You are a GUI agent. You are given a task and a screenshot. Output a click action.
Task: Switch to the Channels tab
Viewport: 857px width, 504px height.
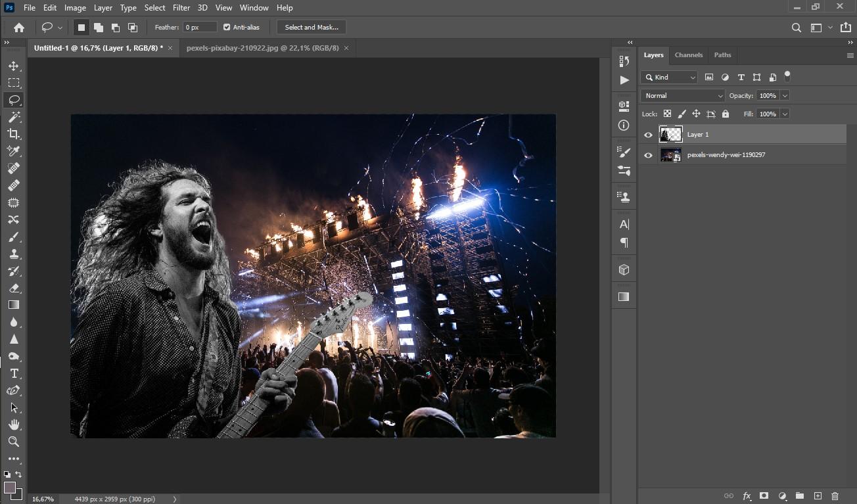point(688,55)
